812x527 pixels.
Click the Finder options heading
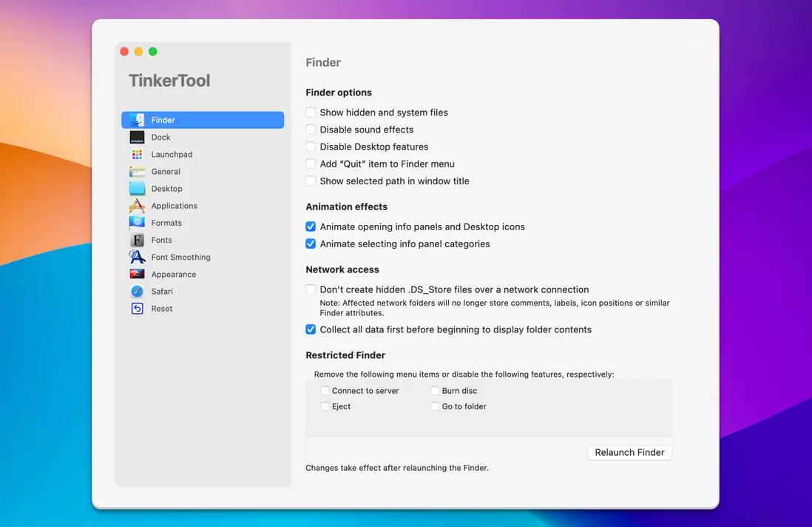pyautogui.click(x=339, y=93)
